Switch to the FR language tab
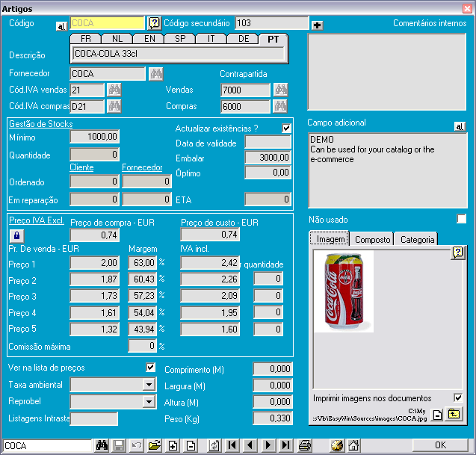This screenshot has height=455, width=476. click(86, 39)
